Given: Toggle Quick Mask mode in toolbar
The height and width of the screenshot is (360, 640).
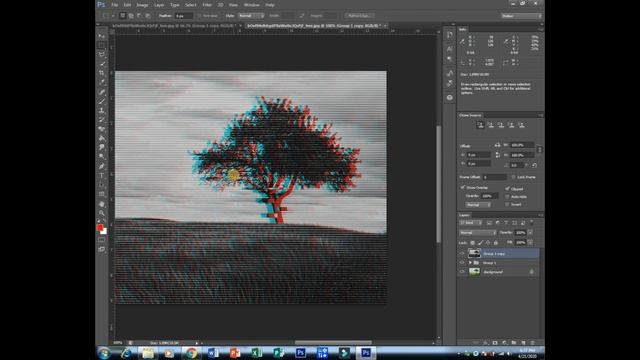Looking at the screenshot, I should pyautogui.click(x=101, y=240).
